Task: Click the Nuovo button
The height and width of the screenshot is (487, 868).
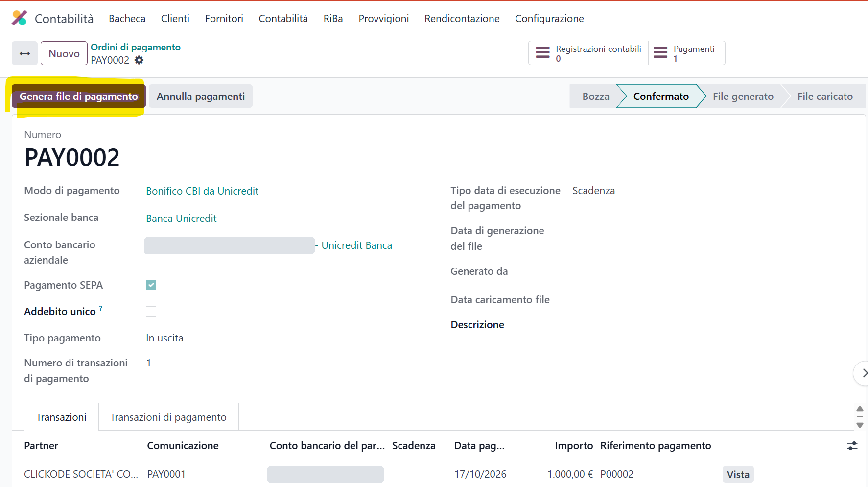Action: [64, 53]
